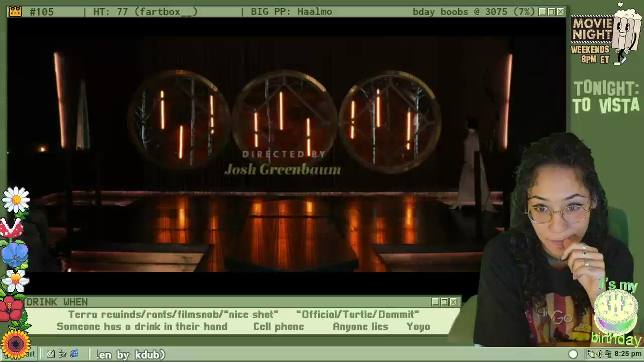The height and width of the screenshot is (362, 644).
Task: Maximize the DRINK WHEN window
Action: 444,302
